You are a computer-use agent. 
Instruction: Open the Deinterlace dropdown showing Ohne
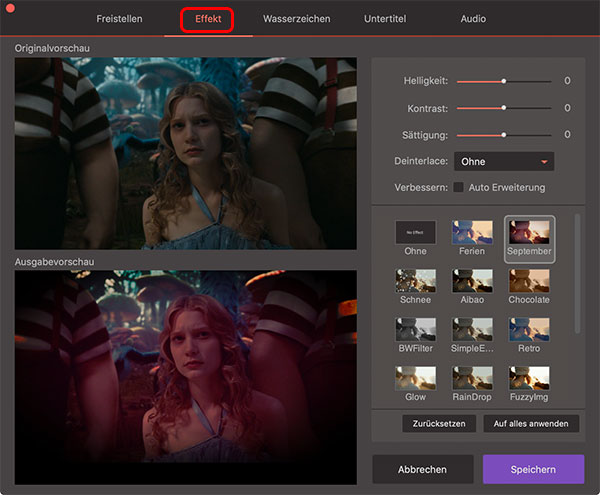pos(504,161)
